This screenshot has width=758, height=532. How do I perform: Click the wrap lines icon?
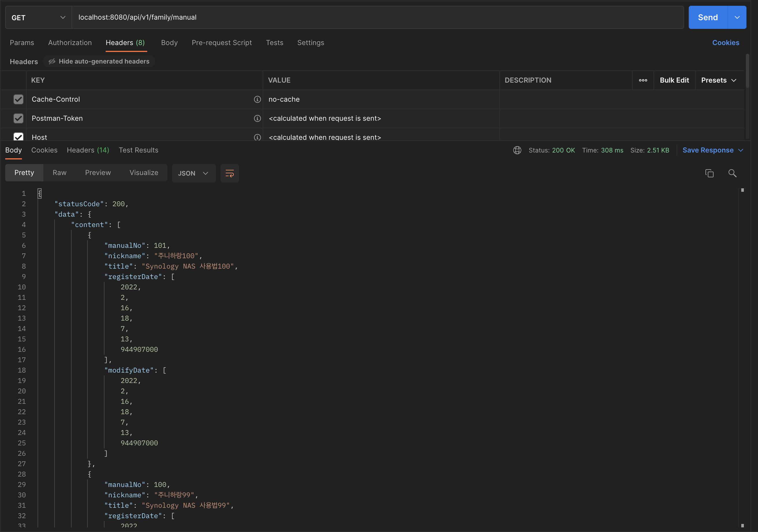click(x=229, y=173)
